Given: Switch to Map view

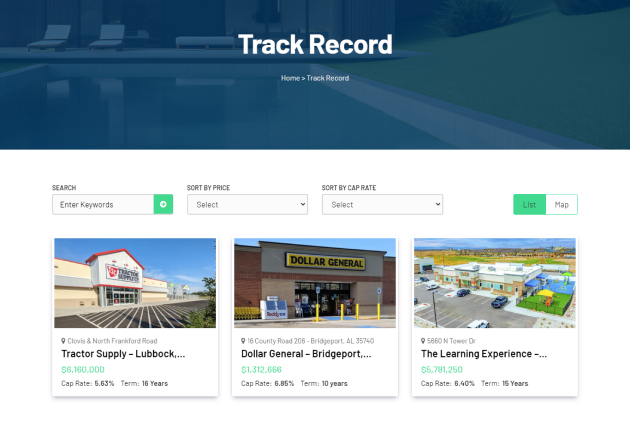Looking at the screenshot, I should [561, 204].
